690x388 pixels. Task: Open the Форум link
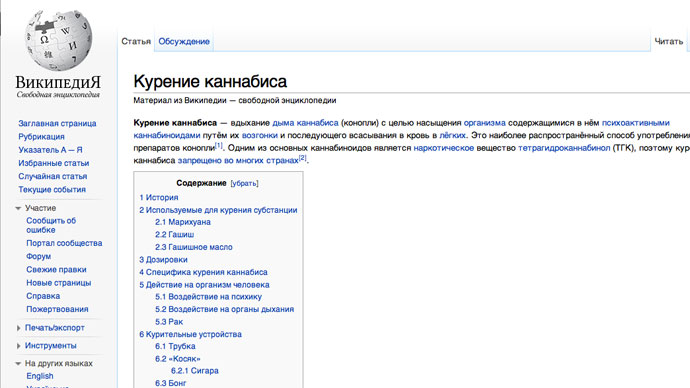tap(39, 256)
